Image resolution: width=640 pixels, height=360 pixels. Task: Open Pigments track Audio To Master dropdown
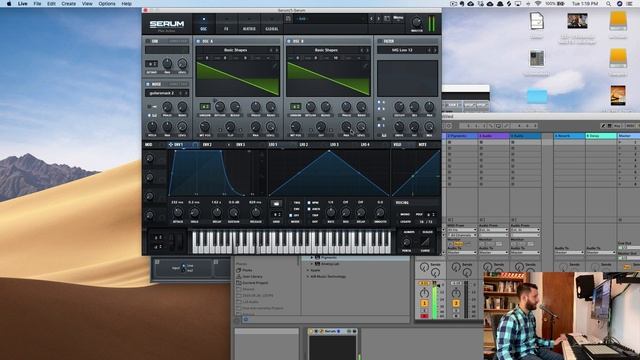point(462,253)
